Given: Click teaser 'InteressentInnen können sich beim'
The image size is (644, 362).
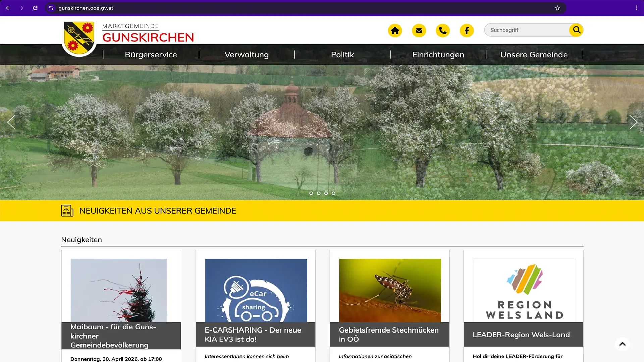Looking at the screenshot, I should click(247, 356).
